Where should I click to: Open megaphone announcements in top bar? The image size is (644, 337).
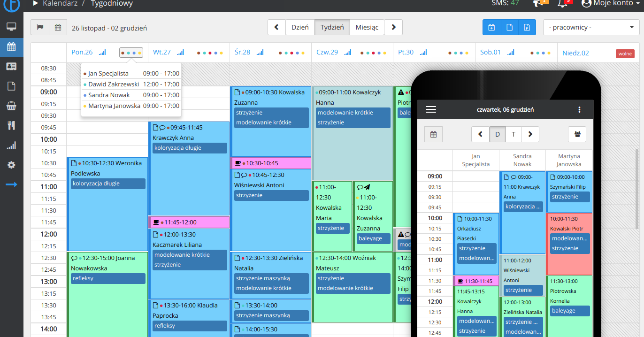click(538, 3)
